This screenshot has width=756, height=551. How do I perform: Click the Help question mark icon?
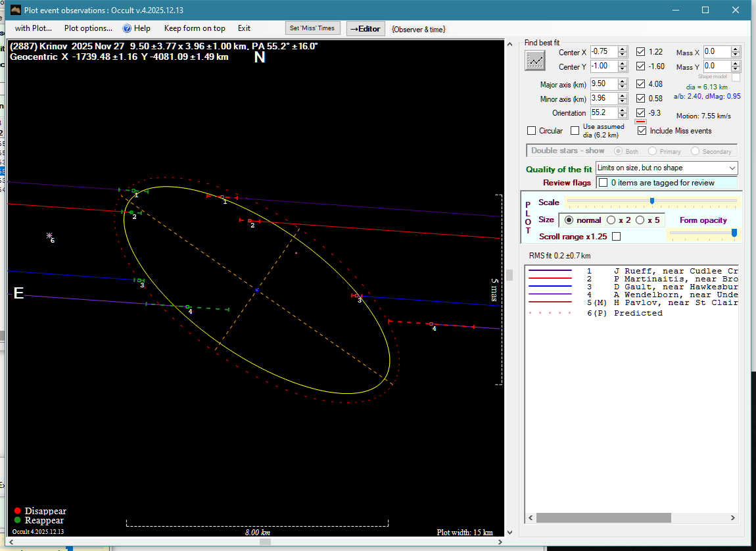(128, 28)
